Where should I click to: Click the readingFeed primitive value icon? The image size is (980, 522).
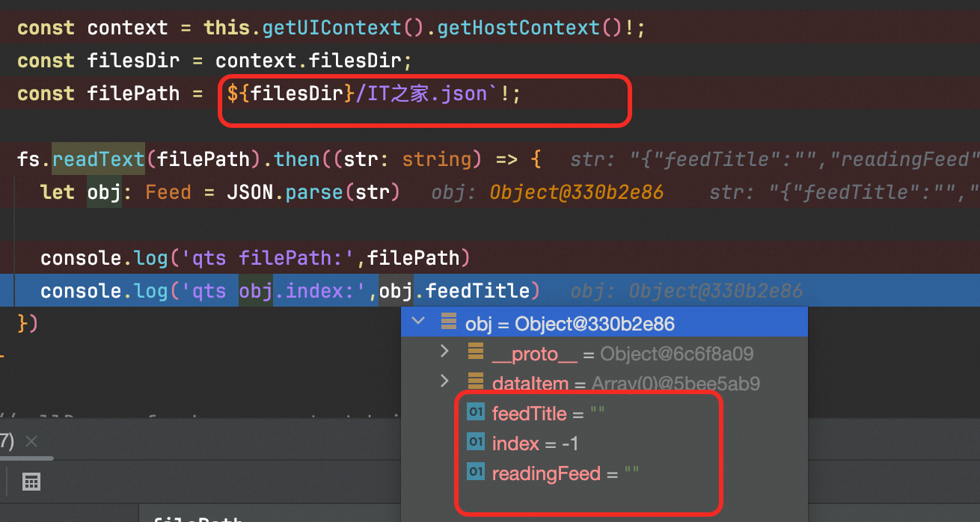point(476,473)
